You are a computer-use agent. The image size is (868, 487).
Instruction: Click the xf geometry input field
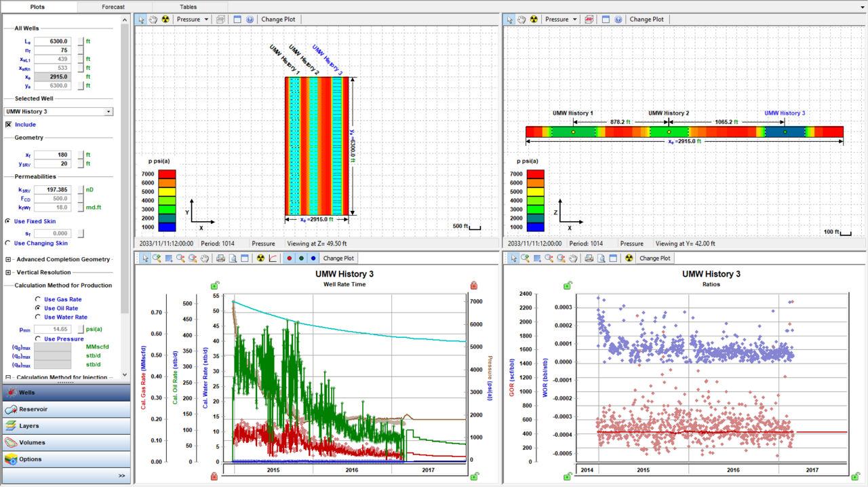point(53,155)
